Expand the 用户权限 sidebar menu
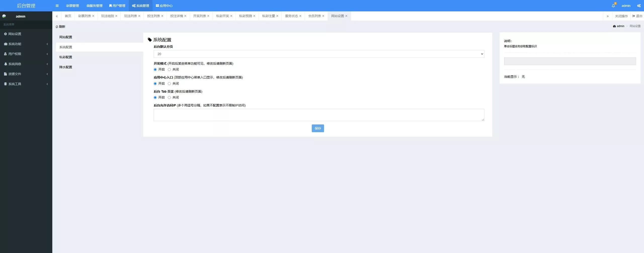This screenshot has width=644, height=253. (x=26, y=54)
